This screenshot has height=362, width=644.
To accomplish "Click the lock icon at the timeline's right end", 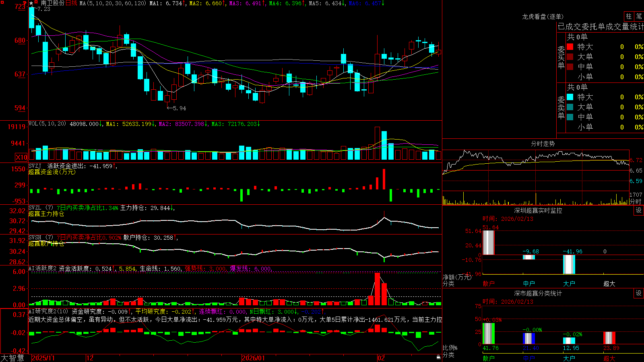I will 438,357.
